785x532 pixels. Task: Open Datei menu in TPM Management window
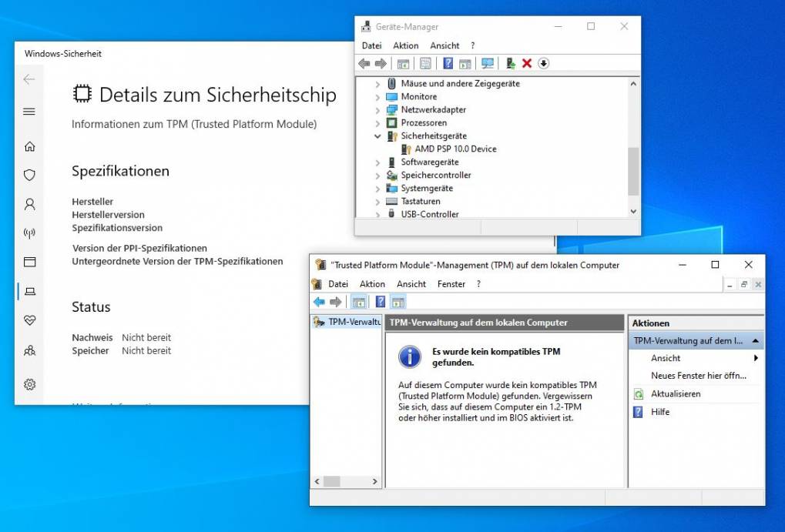pos(338,284)
